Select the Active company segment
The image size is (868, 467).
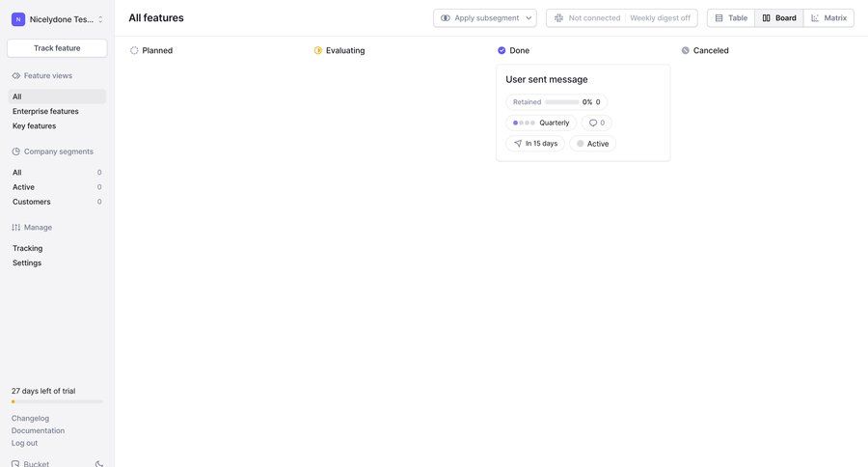tap(57, 187)
